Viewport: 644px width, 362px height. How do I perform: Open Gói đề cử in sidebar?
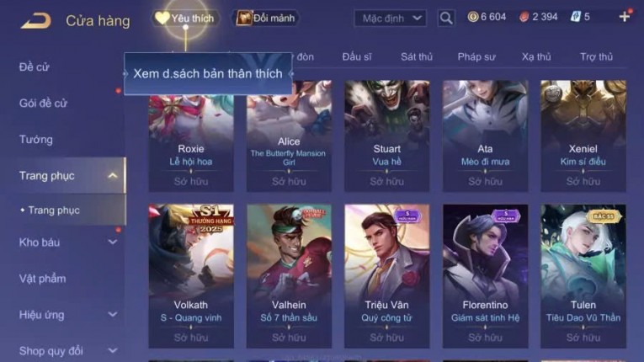[43, 104]
